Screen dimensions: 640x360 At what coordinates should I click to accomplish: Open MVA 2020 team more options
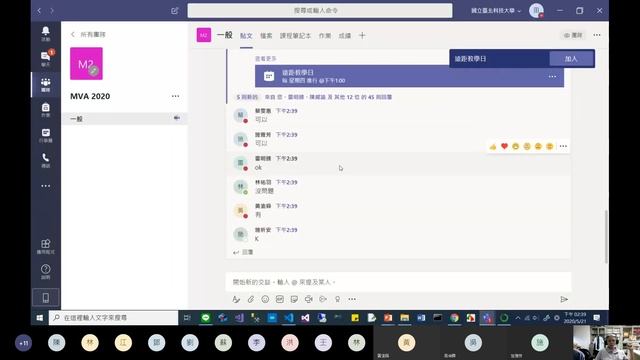tap(176, 96)
